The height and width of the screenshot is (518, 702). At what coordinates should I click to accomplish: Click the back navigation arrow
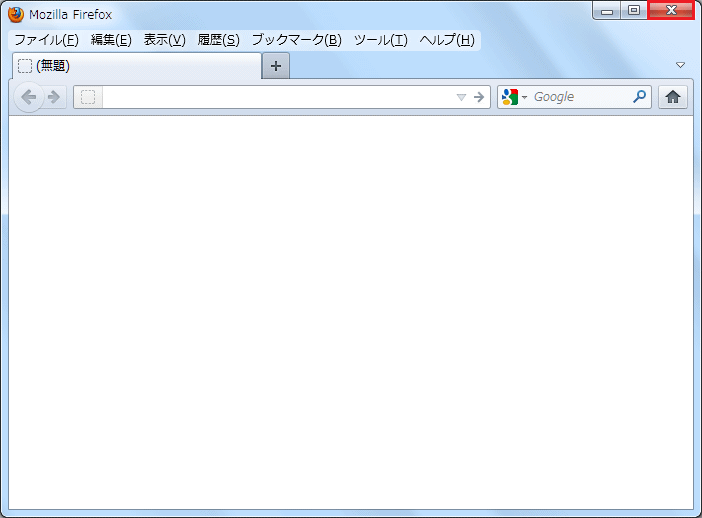[29, 97]
